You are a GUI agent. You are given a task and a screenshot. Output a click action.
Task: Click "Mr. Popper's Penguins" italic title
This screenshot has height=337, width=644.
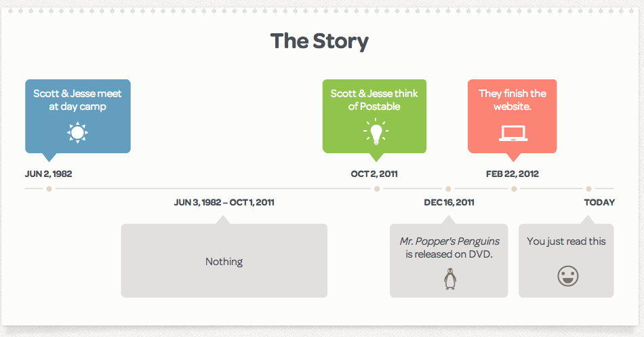[x=449, y=241]
